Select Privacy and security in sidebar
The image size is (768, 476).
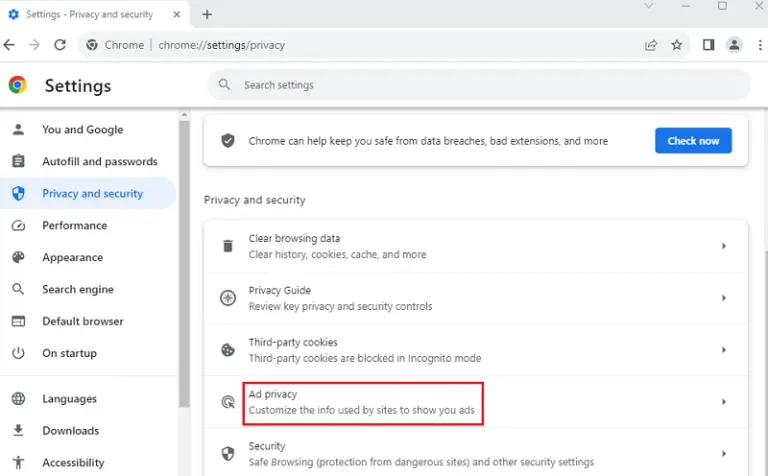coord(88,193)
